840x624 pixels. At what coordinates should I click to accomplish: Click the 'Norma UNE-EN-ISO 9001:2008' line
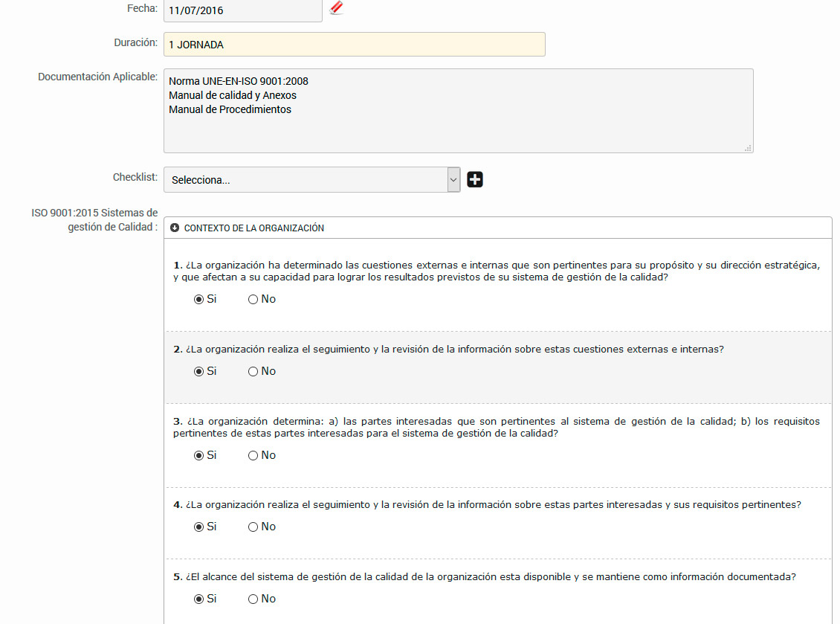click(x=239, y=82)
